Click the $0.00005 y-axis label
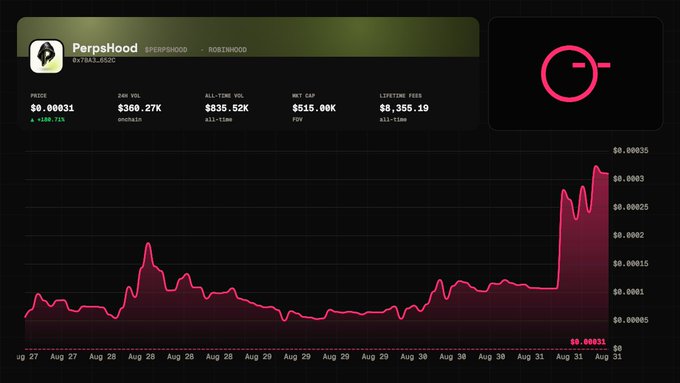This screenshot has width=680, height=383. pyautogui.click(x=631, y=320)
